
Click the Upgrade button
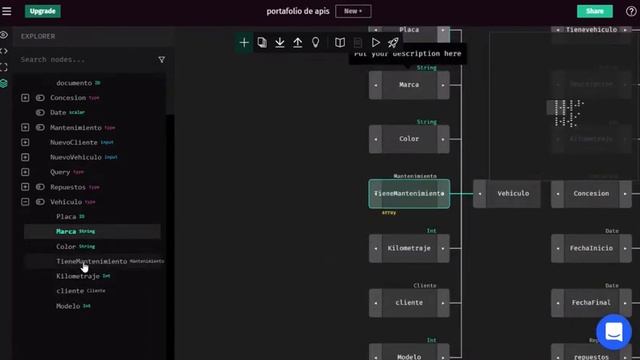pyautogui.click(x=42, y=11)
